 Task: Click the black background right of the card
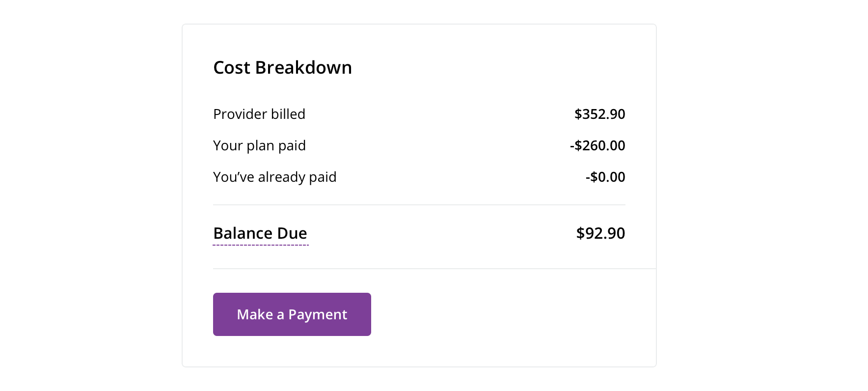[x=761, y=195]
